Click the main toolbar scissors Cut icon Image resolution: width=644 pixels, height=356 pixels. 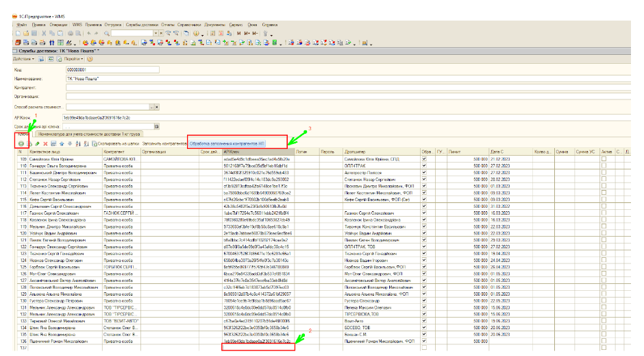coord(45,33)
